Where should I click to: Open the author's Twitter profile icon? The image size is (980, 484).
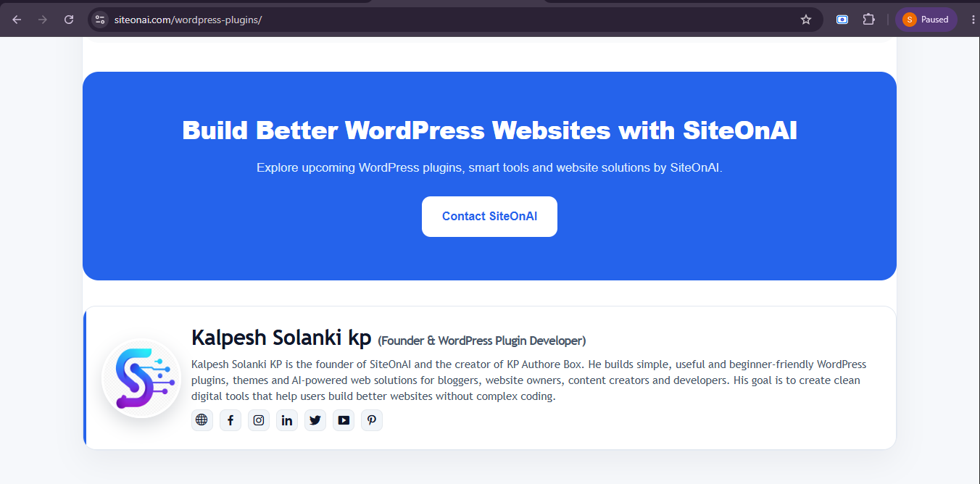[315, 420]
